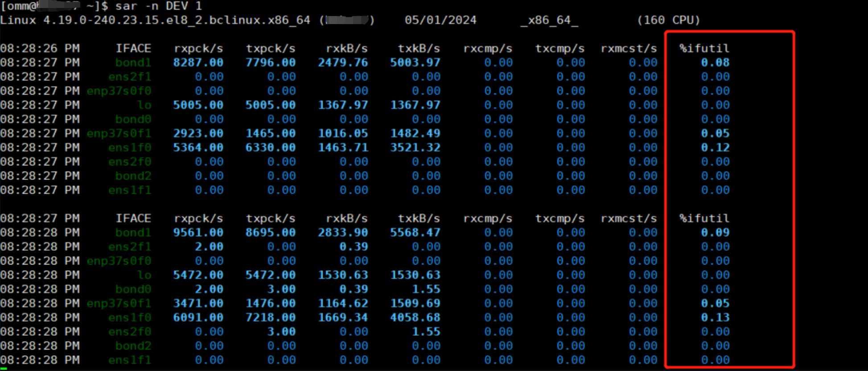The image size is (868, 371).
Task: Click the txkB/s value 4058.68
Action: point(415,317)
